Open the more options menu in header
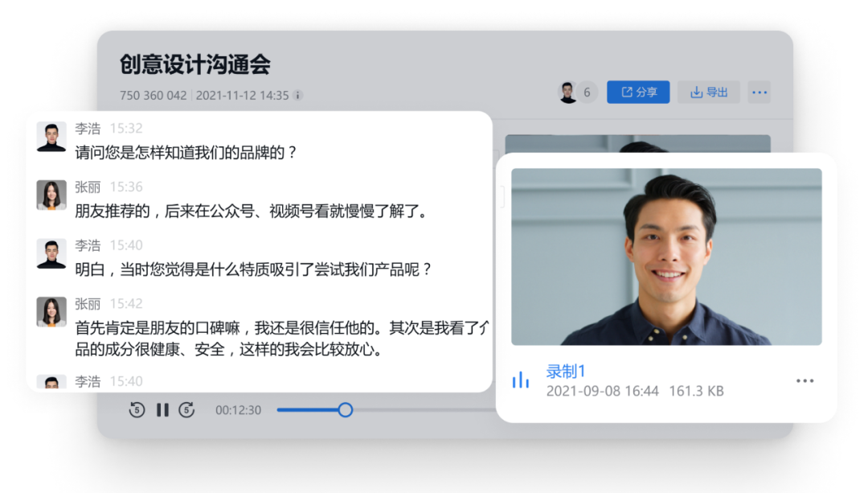The image size is (868, 493). pyautogui.click(x=759, y=92)
